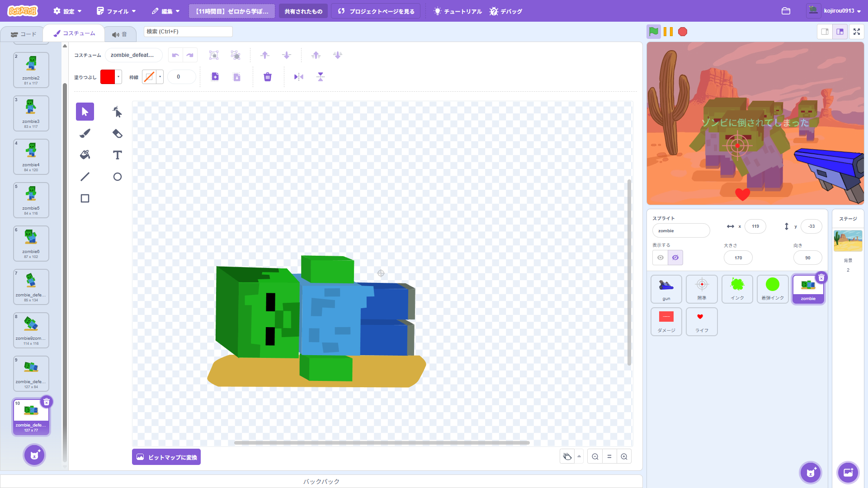Flip costume horizontally
This screenshot has width=868, height=488.
coord(299,77)
